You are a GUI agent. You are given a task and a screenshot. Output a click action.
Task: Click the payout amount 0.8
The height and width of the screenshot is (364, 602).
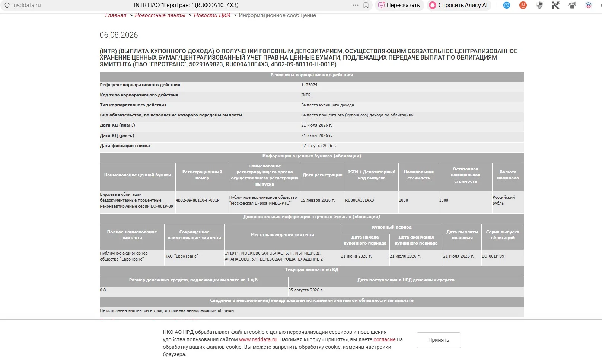click(103, 290)
